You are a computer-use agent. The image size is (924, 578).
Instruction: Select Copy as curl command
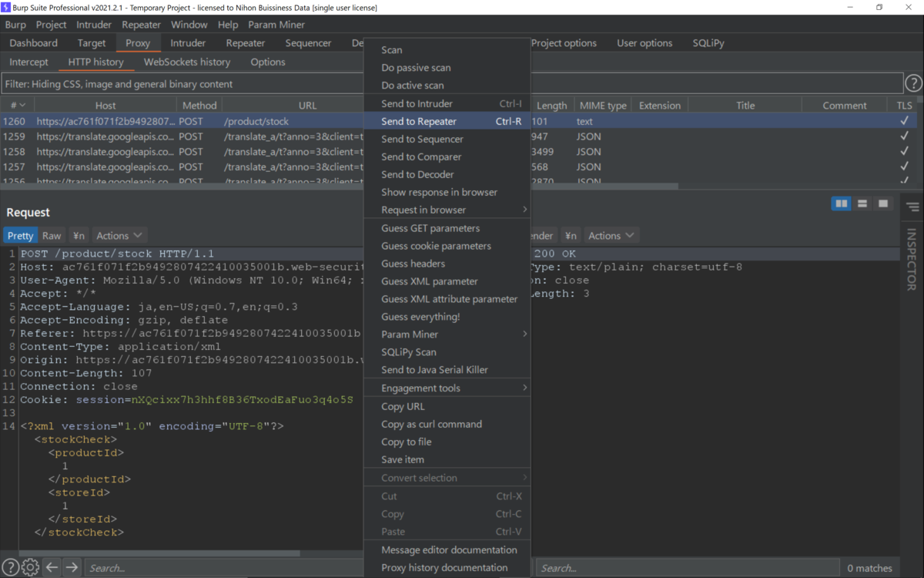447,424
